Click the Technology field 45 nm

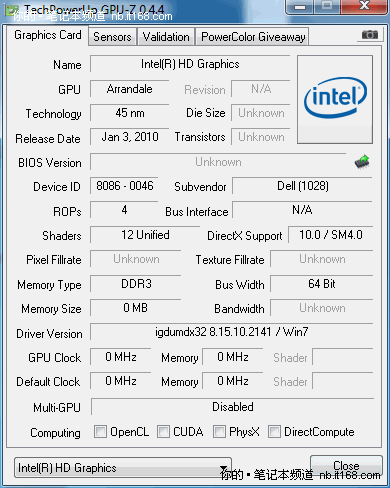coord(130,113)
